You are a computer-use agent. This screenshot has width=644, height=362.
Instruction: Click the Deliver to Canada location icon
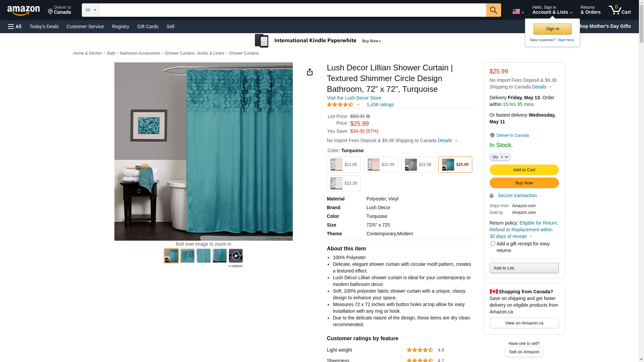(x=492, y=135)
